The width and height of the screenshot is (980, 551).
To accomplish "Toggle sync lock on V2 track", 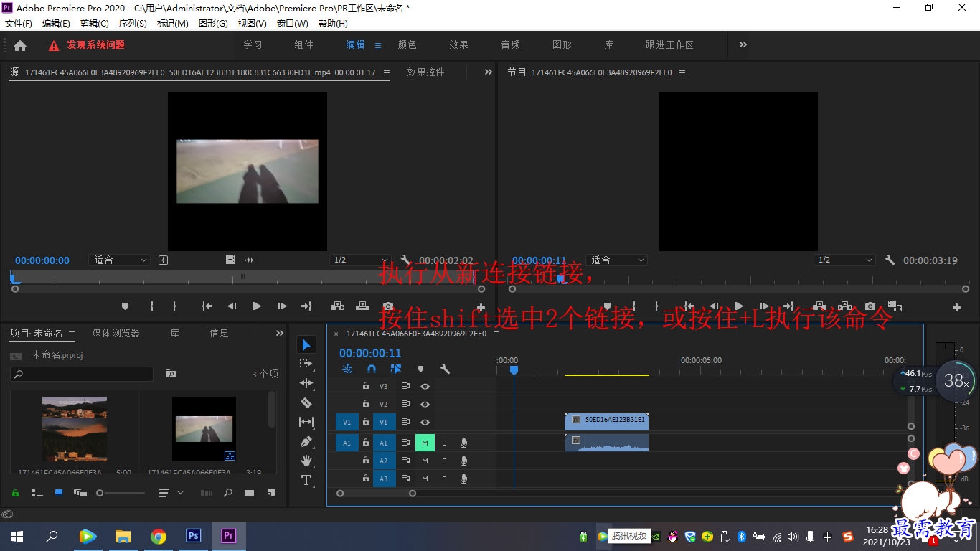I will (x=405, y=404).
